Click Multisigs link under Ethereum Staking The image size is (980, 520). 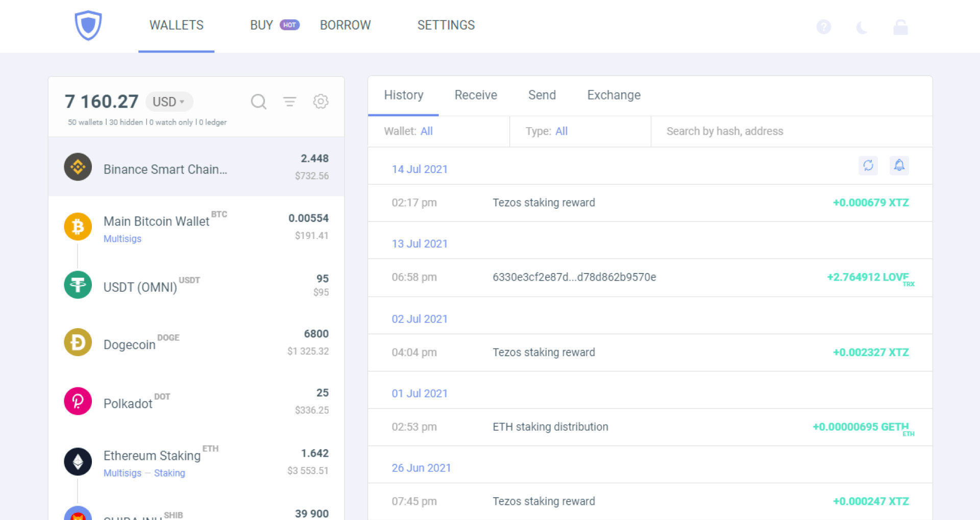122,473
